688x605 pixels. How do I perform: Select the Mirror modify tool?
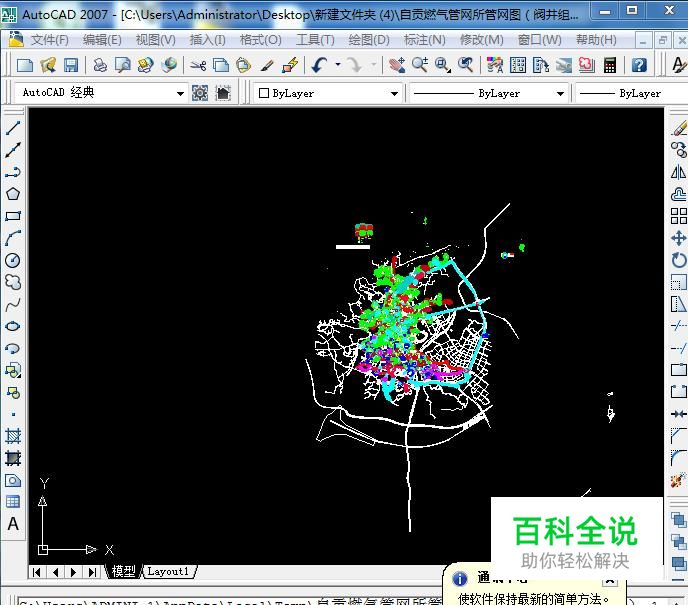(679, 172)
